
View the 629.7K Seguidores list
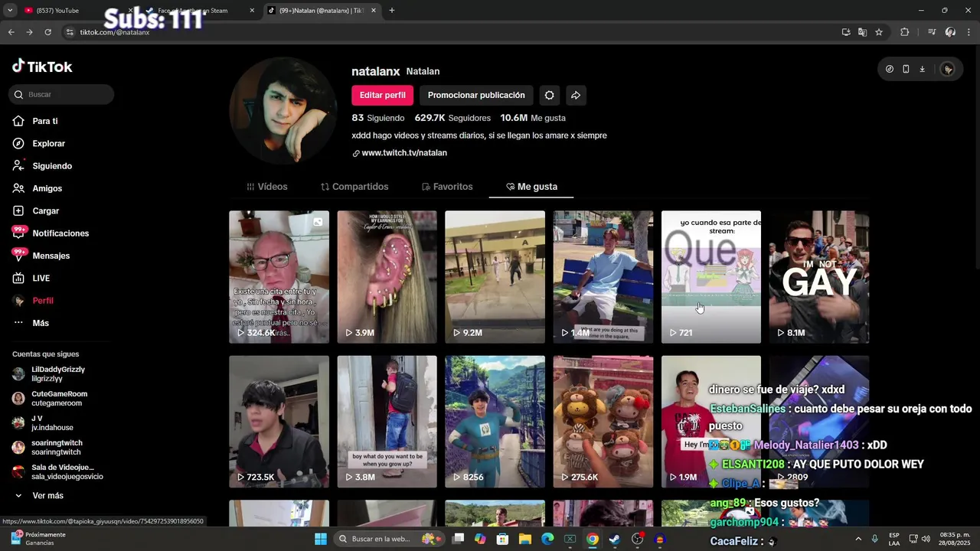pos(452,118)
